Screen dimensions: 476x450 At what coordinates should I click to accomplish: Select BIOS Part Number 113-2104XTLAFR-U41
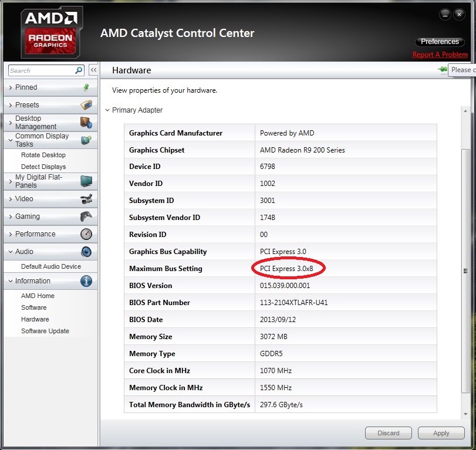[293, 303]
